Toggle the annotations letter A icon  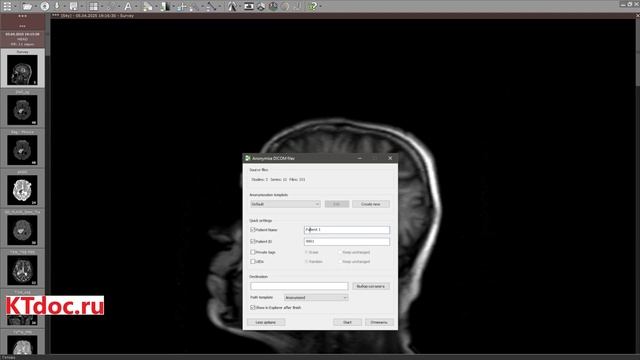tap(128, 6)
